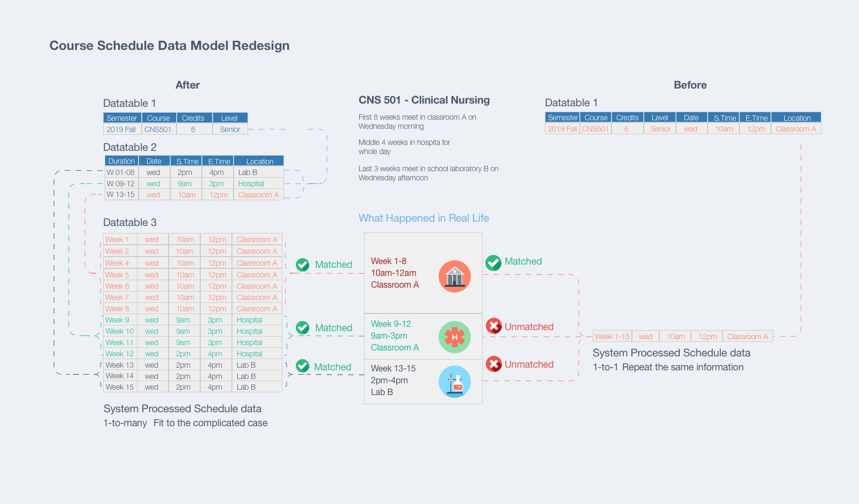Screen dimensions: 859x504
Task: Select the Week 15 cell in Datatable 3
Action: (x=119, y=387)
